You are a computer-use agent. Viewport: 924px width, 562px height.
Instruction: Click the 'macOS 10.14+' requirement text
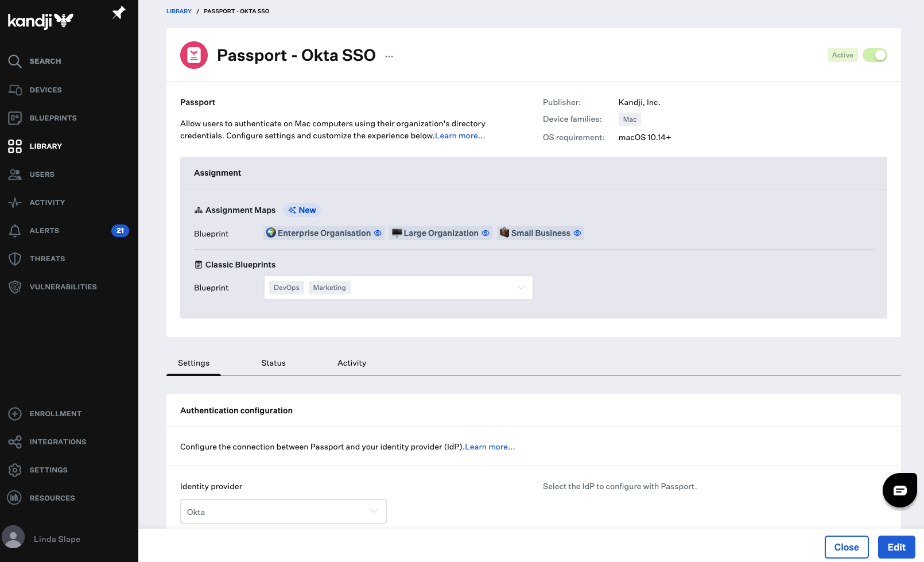click(645, 138)
